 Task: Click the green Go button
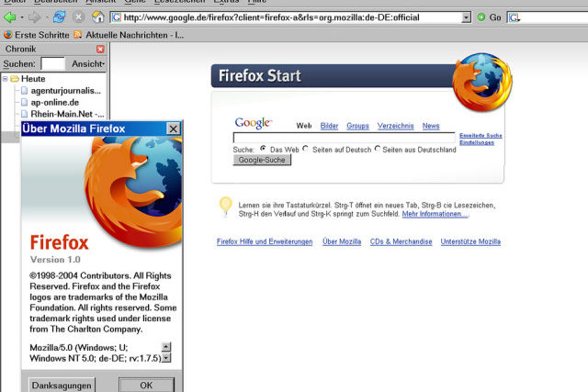[x=489, y=17]
